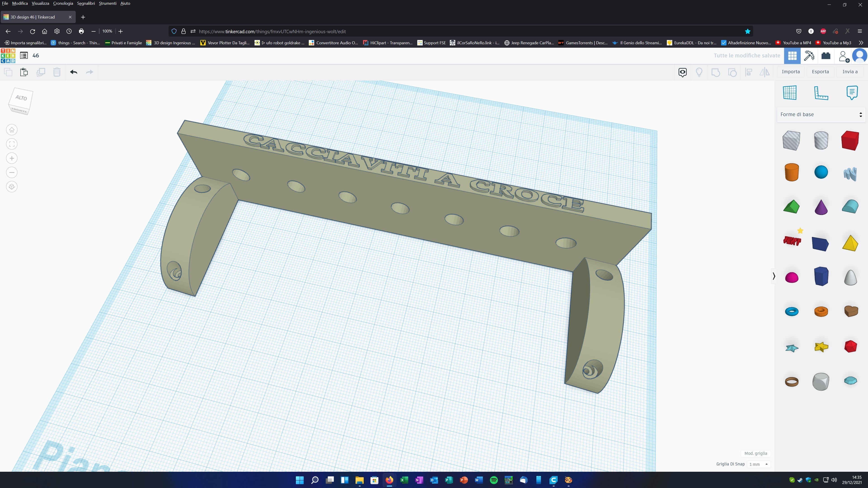This screenshot has width=868, height=488.
Task: Pick the yellow pyramid shape
Action: point(850,243)
